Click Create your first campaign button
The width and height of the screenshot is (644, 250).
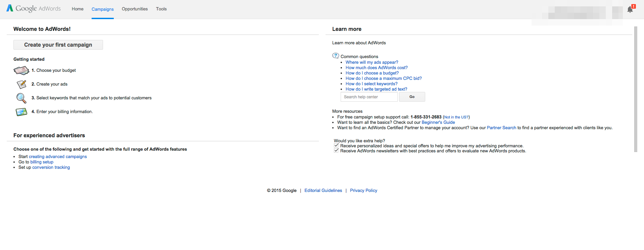(x=58, y=45)
